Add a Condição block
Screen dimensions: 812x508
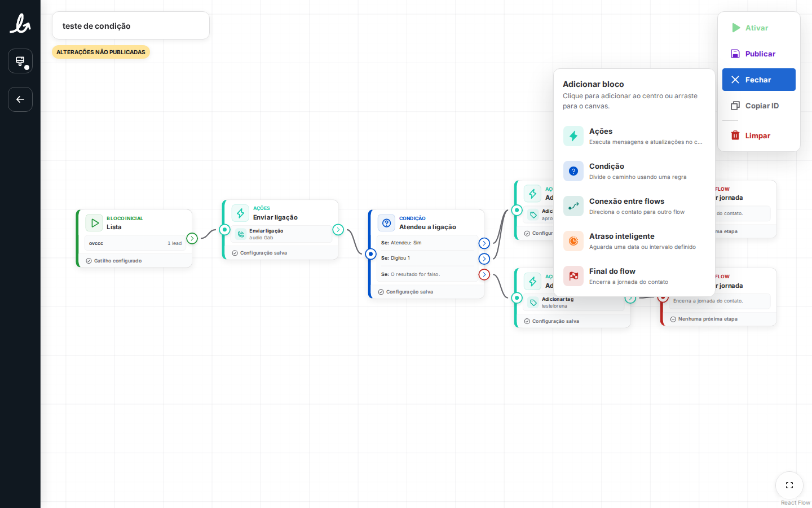634,171
